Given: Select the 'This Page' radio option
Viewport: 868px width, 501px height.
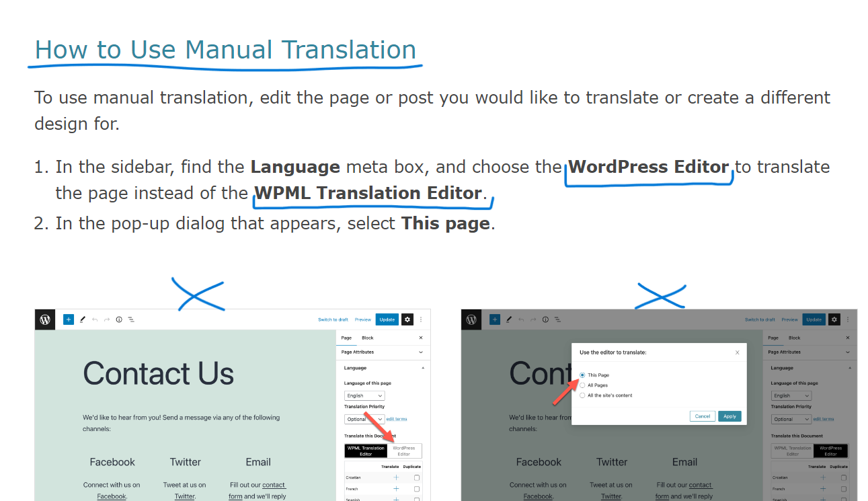Looking at the screenshot, I should click(582, 375).
